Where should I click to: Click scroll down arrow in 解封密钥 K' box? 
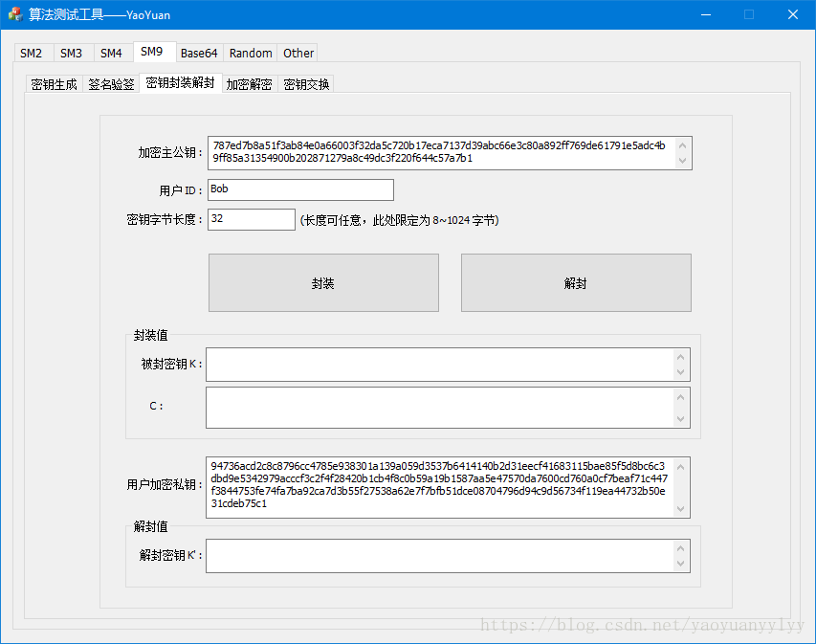click(681, 564)
